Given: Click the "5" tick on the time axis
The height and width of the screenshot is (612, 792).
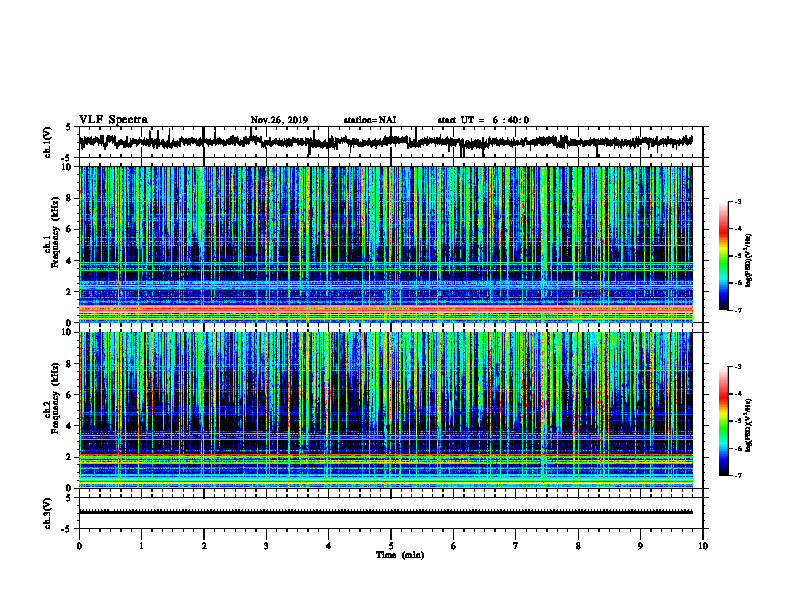Looking at the screenshot, I should [391, 546].
